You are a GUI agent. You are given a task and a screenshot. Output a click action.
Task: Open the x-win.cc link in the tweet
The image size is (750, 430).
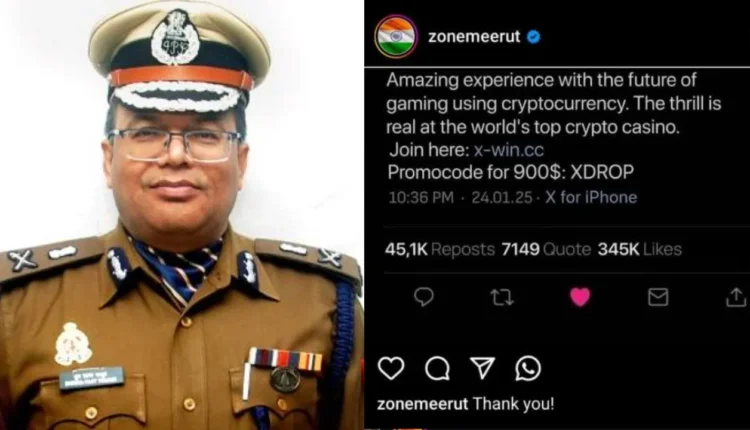(x=508, y=150)
